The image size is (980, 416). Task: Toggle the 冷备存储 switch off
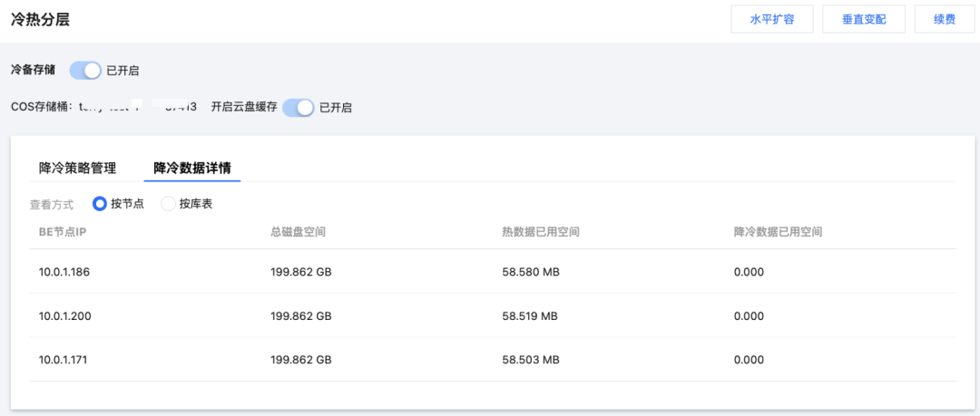click(x=85, y=70)
